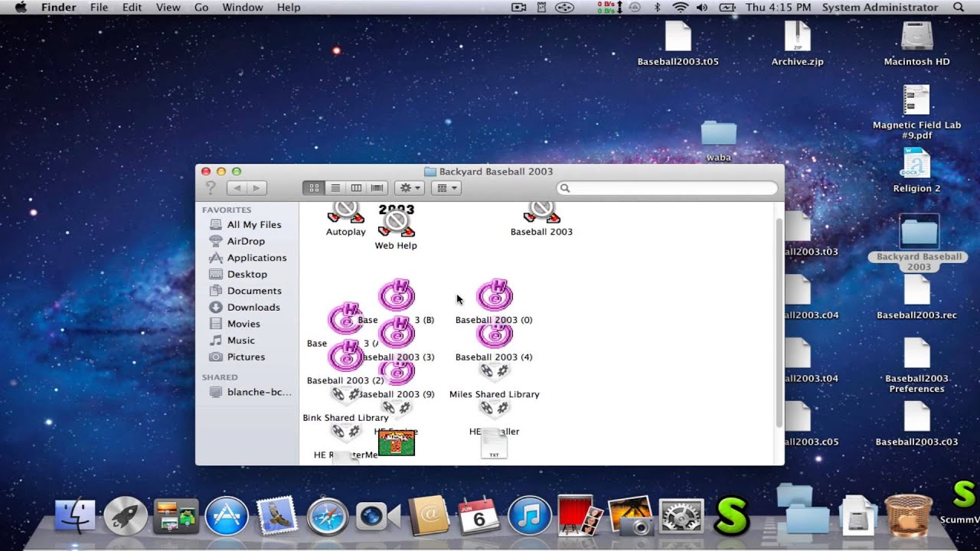Open iTunes from the Dock
The width and height of the screenshot is (980, 551).
click(x=530, y=517)
